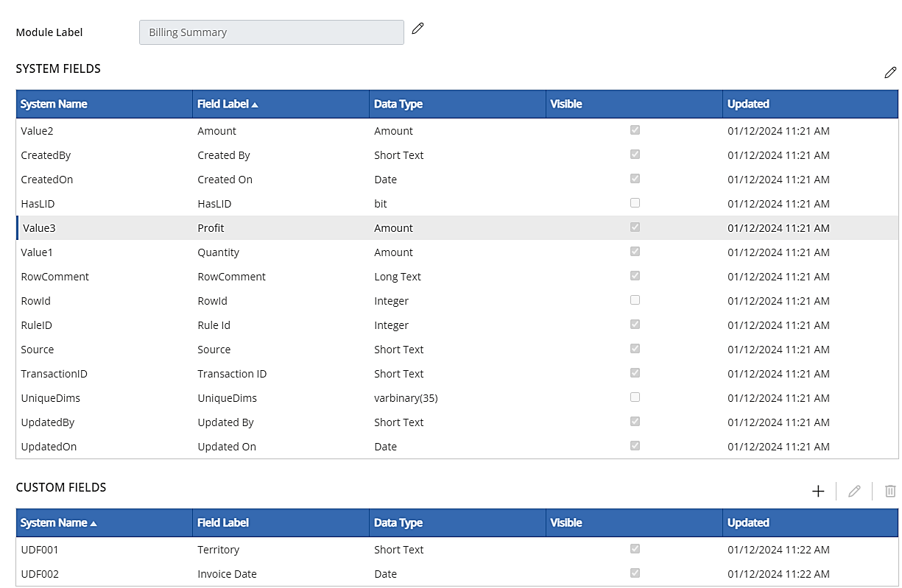Add a new custom field with plus icon

pos(818,491)
